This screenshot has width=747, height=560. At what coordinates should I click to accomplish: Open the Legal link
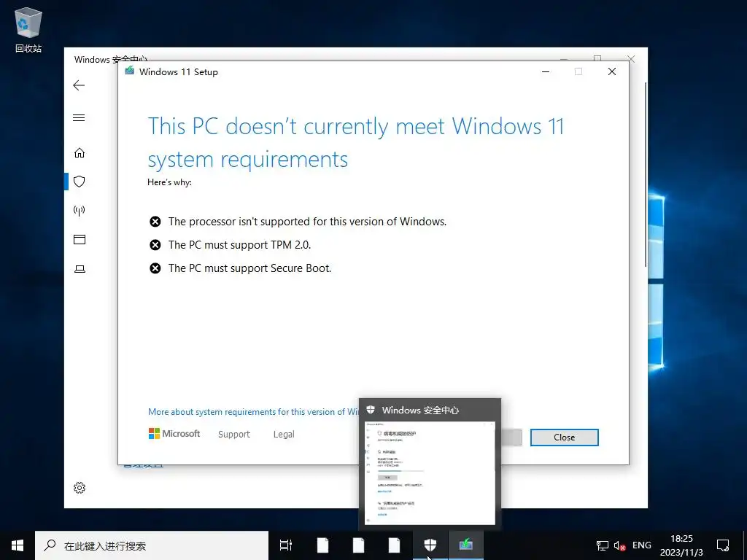click(284, 435)
